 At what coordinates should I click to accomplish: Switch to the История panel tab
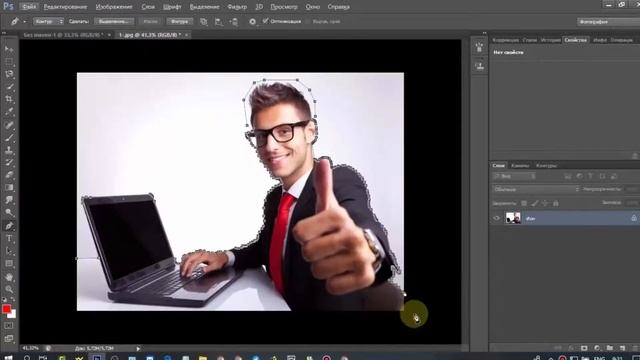551,40
